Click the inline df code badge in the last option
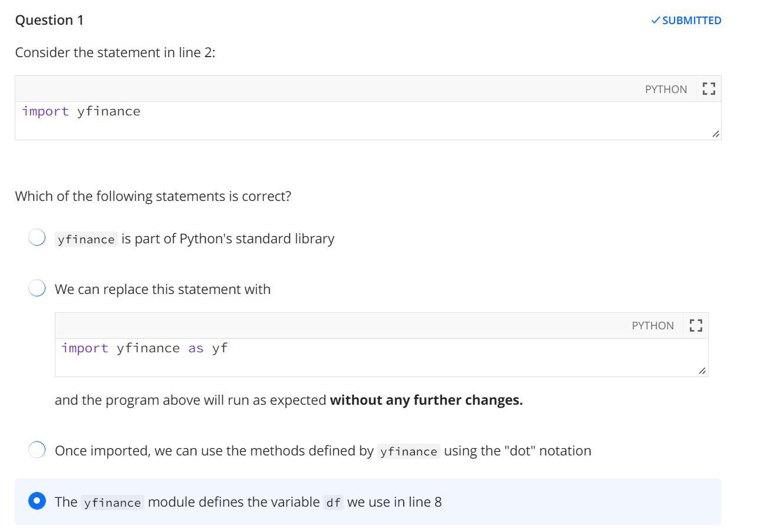The height and width of the screenshot is (532, 767). point(333,503)
